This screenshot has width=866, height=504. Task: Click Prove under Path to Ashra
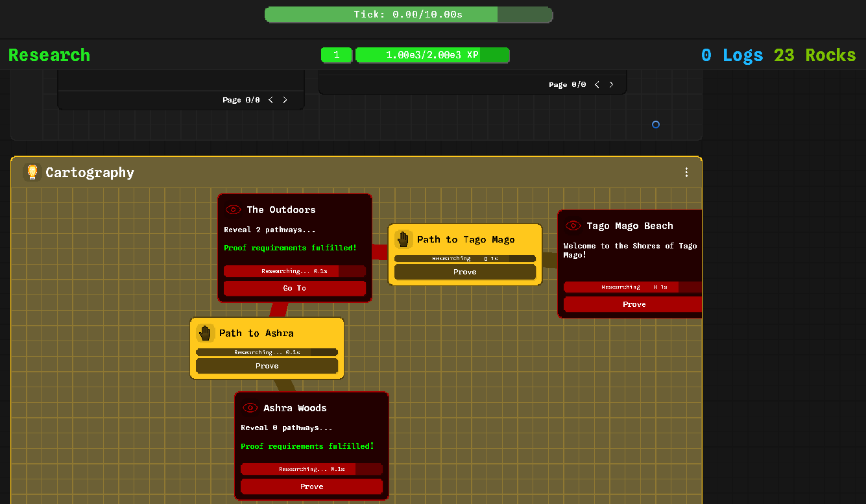[267, 366]
